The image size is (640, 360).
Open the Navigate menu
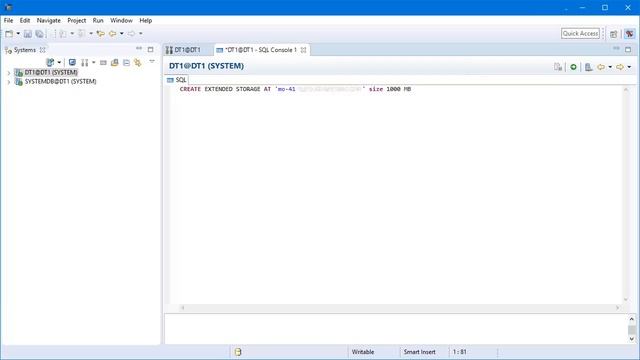49,20
